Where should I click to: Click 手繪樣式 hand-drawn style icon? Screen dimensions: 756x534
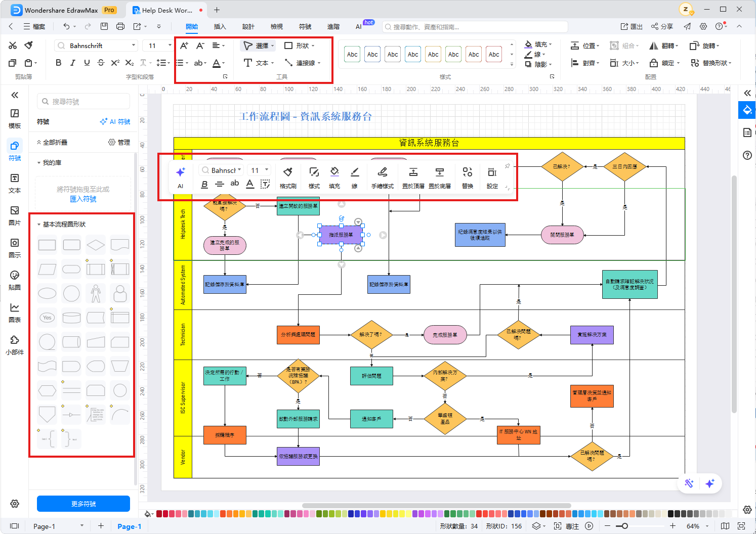(383, 178)
